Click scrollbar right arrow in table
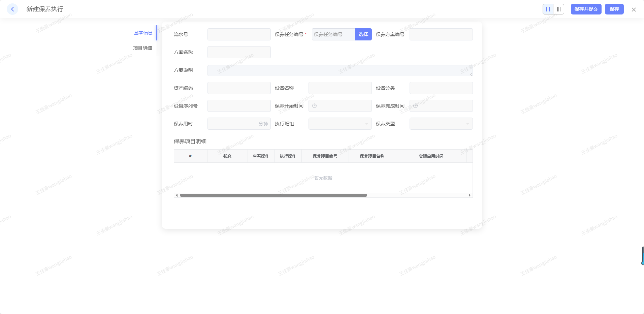 [x=470, y=195]
